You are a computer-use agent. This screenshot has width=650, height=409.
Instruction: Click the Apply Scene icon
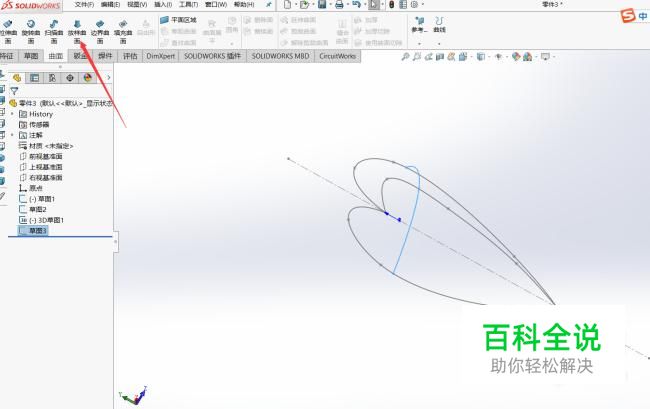pyautogui.click(x=527, y=56)
